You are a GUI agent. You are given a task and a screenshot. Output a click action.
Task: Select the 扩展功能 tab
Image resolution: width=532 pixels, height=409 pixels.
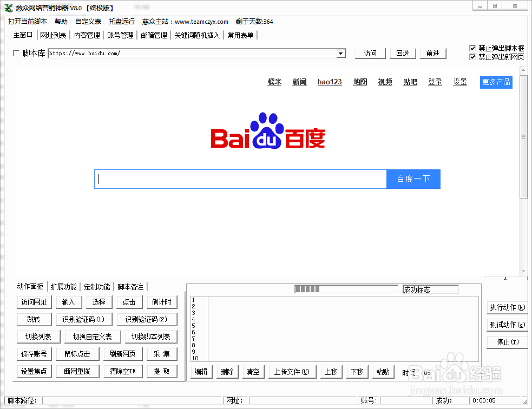tap(63, 287)
